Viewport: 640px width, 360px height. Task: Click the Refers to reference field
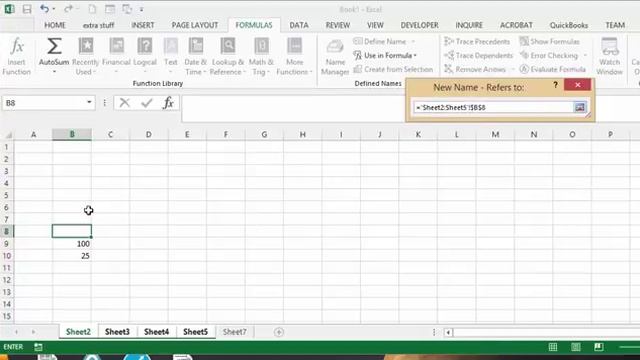pyautogui.click(x=493, y=107)
